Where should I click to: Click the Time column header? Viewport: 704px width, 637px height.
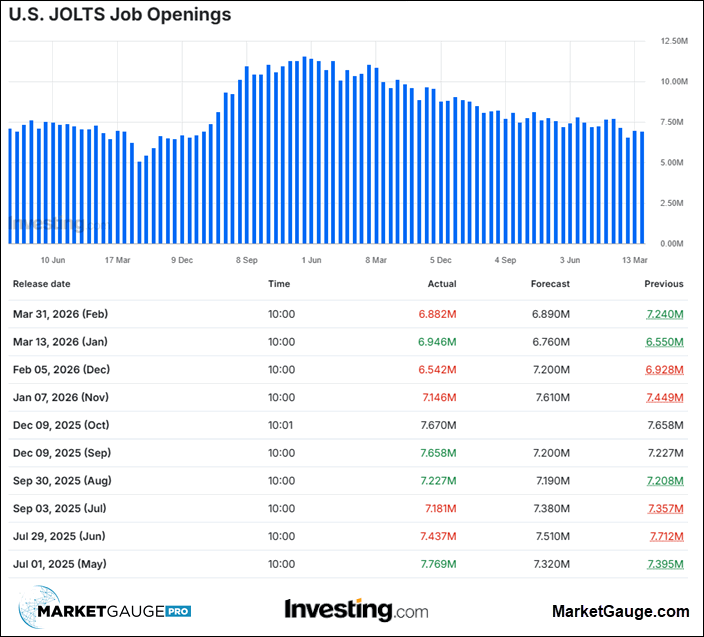279,284
